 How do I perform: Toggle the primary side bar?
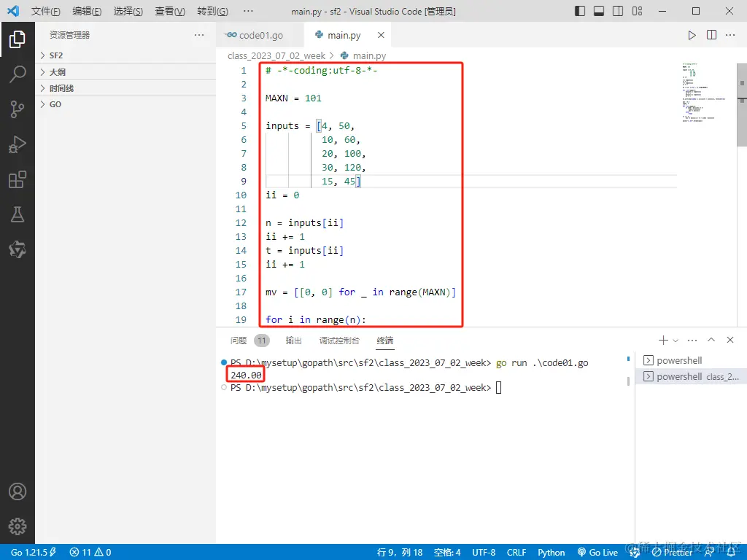pos(580,11)
